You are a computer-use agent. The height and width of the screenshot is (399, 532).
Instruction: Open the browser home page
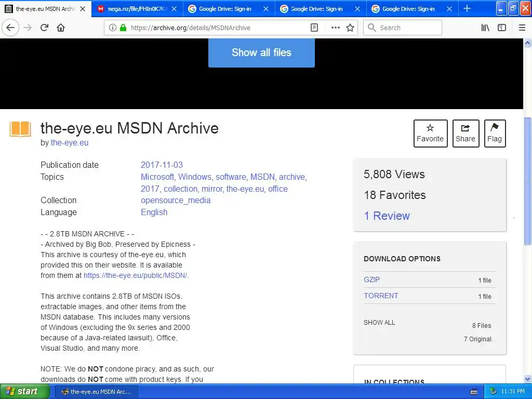[61, 28]
